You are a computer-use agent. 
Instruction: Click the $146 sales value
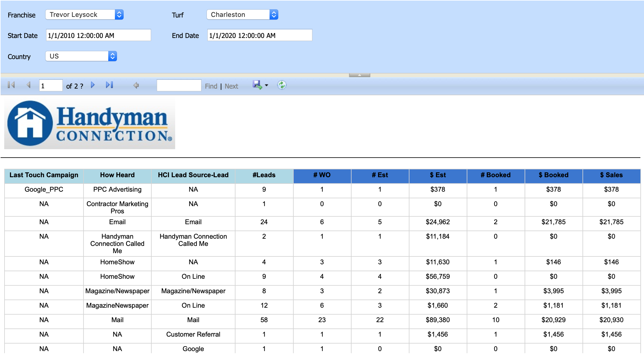click(611, 262)
